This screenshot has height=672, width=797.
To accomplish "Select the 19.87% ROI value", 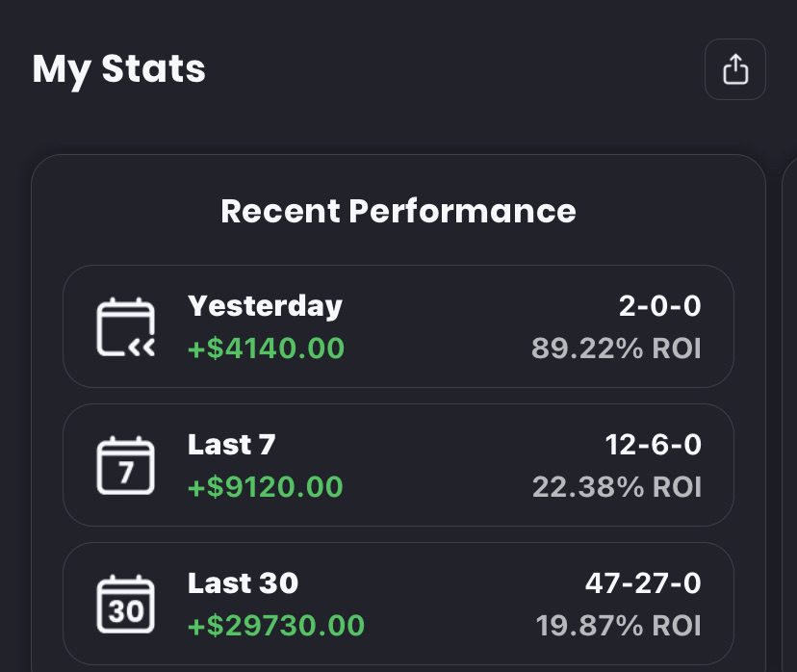I will point(618,626).
